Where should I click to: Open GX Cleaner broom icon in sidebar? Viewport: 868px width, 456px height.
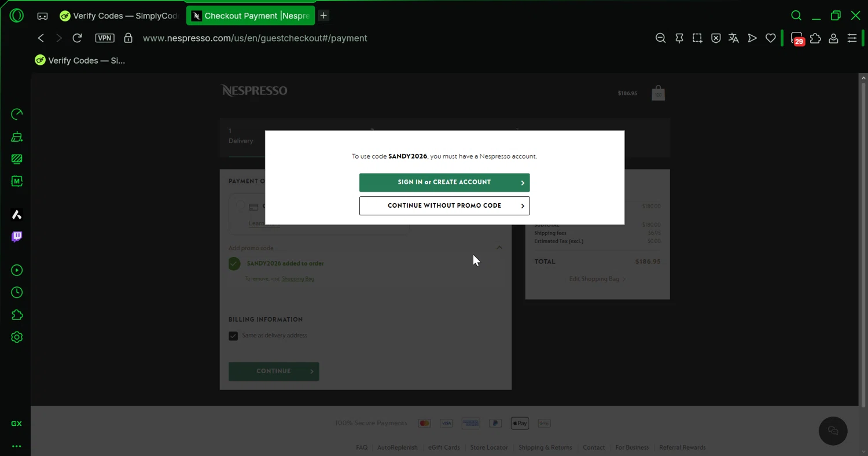(17, 137)
